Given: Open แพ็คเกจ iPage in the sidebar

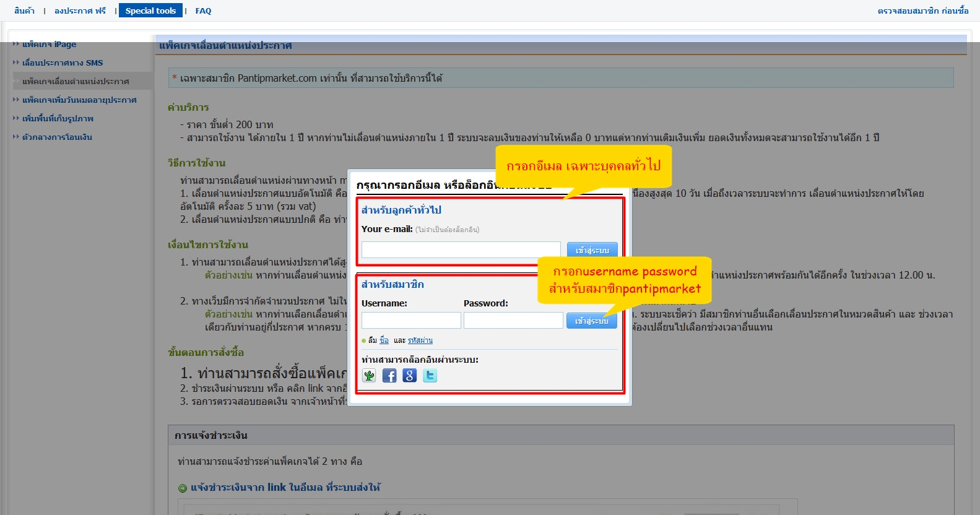Looking at the screenshot, I should [x=49, y=44].
